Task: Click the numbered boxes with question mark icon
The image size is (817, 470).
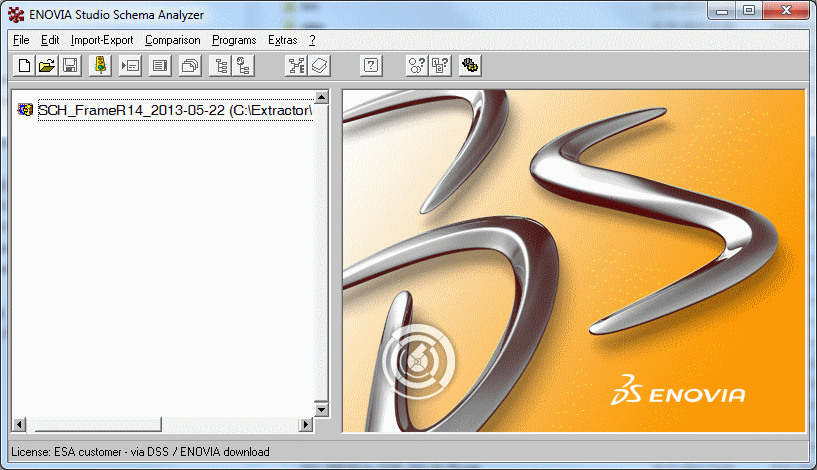Action: click(x=440, y=66)
